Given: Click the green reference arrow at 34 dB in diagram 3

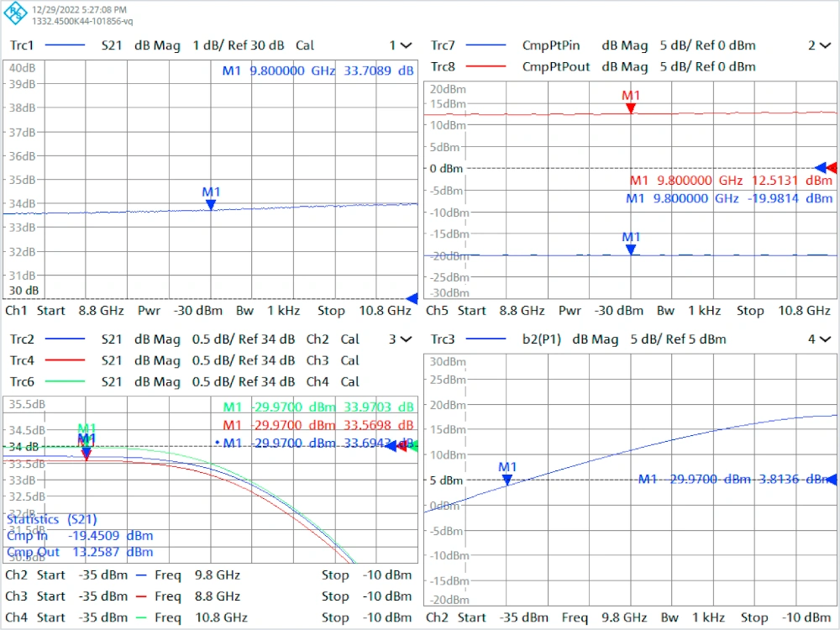Looking at the screenshot, I should point(413,446).
